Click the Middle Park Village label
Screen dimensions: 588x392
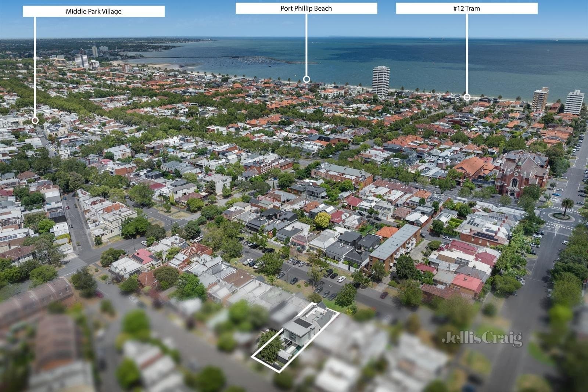(x=94, y=11)
